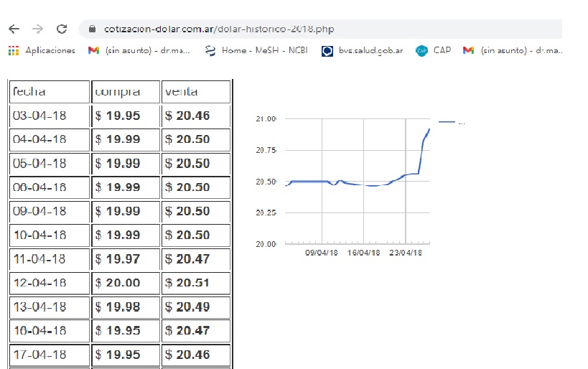Open the CAP bookmark
This screenshot has height=369, width=588.
click(434, 50)
